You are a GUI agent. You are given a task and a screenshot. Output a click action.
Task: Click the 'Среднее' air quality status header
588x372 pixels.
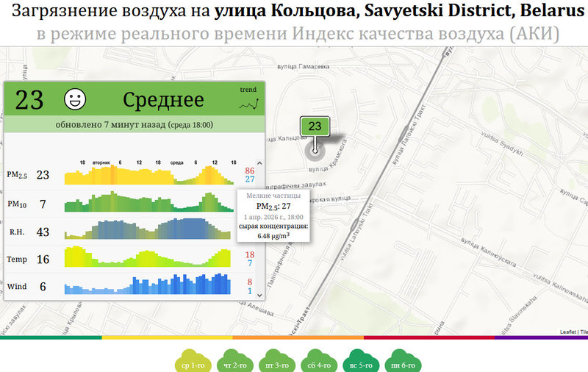163,99
